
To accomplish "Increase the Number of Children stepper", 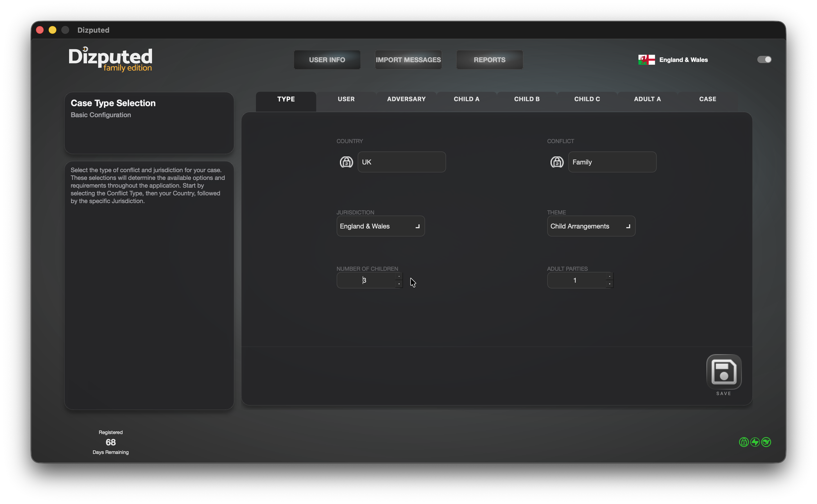I will coord(399,276).
